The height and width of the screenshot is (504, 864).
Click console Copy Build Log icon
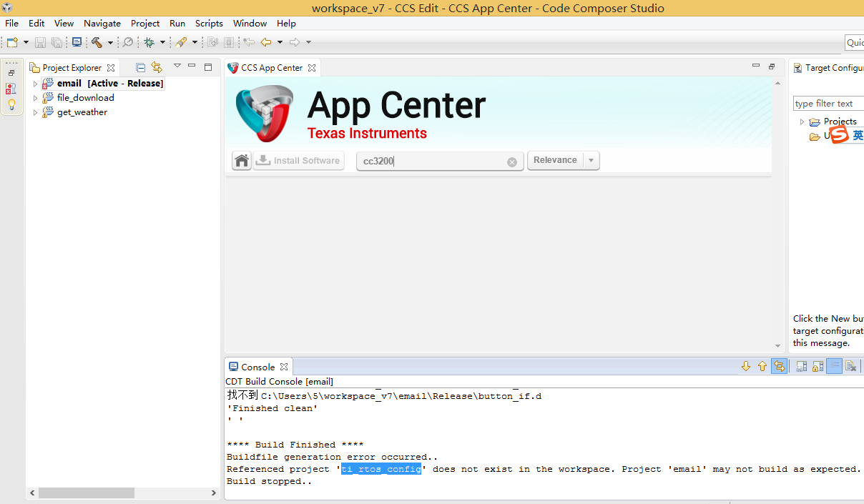click(x=802, y=366)
